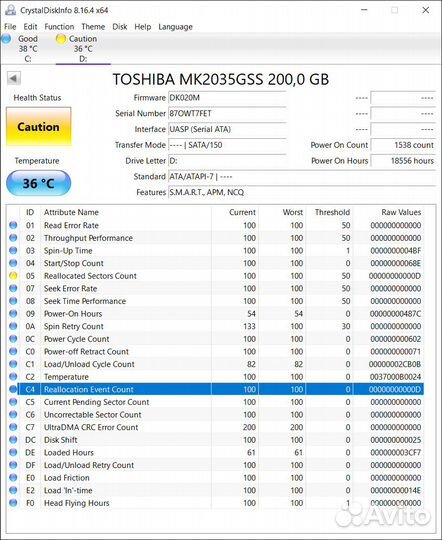Select the Spin Retry Count attribute name

[74, 326]
